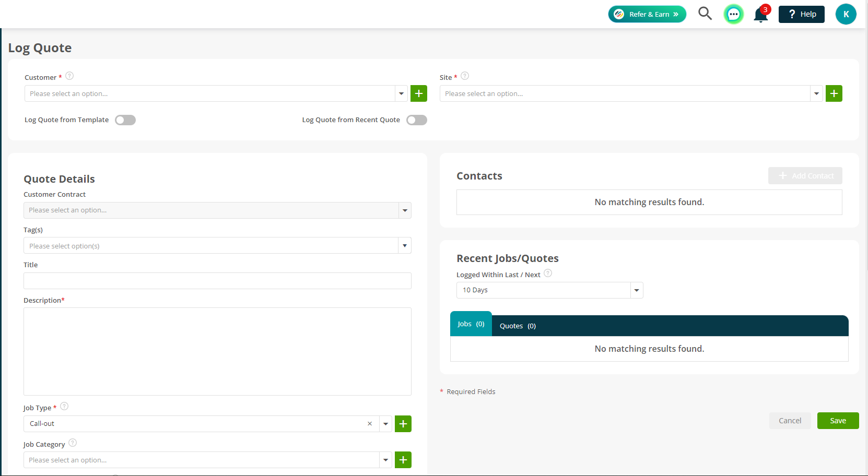This screenshot has width=868, height=476.
Task: Show Site field help tooltip icon
Action: [x=465, y=76]
